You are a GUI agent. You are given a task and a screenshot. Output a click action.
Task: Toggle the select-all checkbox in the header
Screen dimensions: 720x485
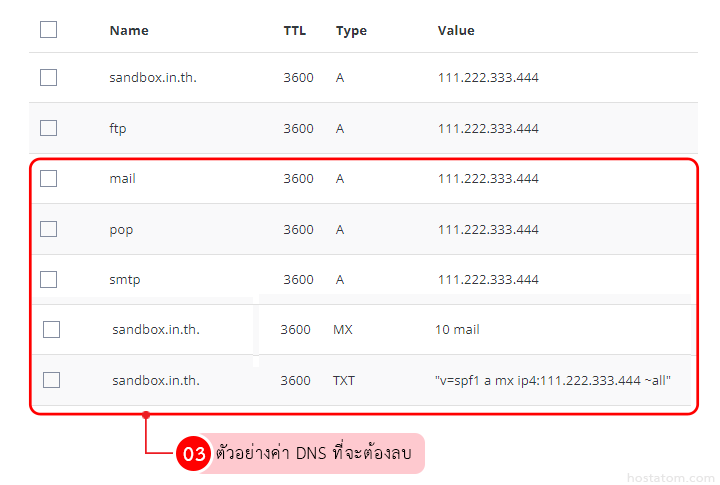click(x=48, y=30)
